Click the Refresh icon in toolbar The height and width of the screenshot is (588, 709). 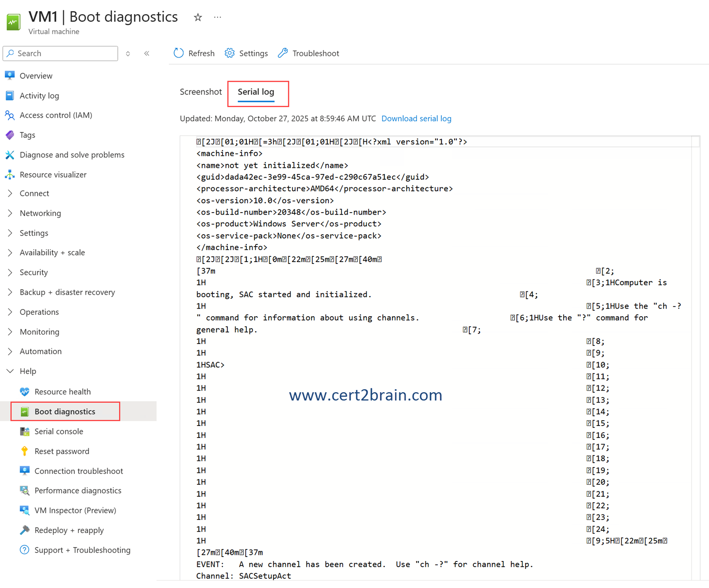(179, 53)
